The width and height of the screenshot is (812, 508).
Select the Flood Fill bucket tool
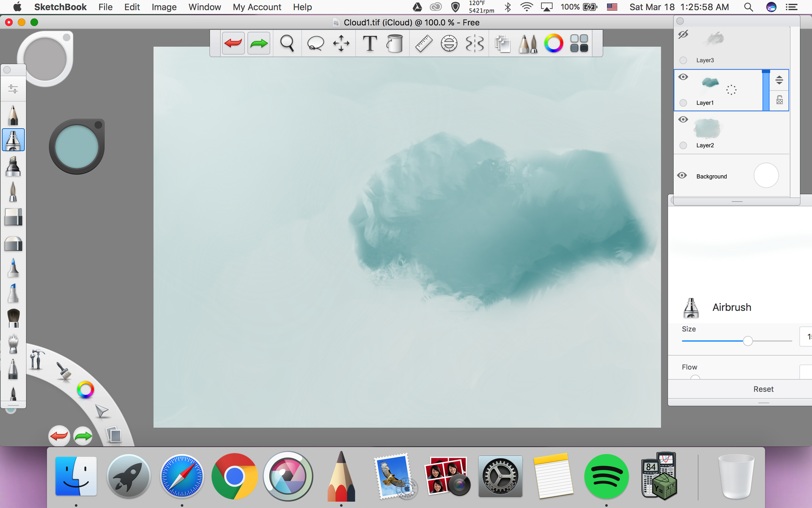pyautogui.click(x=395, y=43)
